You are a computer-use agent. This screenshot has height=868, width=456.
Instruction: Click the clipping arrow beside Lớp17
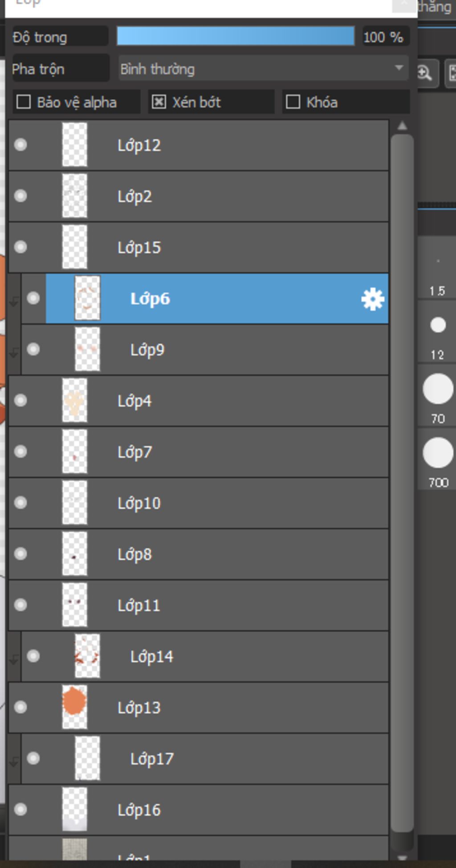(14, 762)
